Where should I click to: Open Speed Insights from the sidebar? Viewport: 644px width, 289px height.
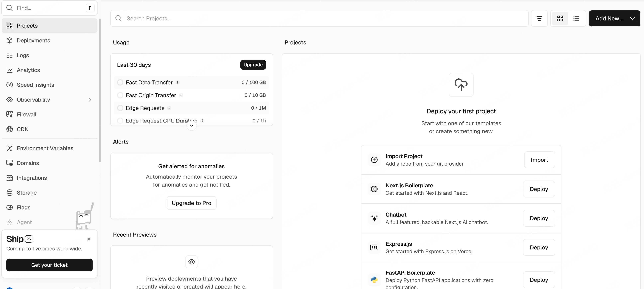point(49,85)
